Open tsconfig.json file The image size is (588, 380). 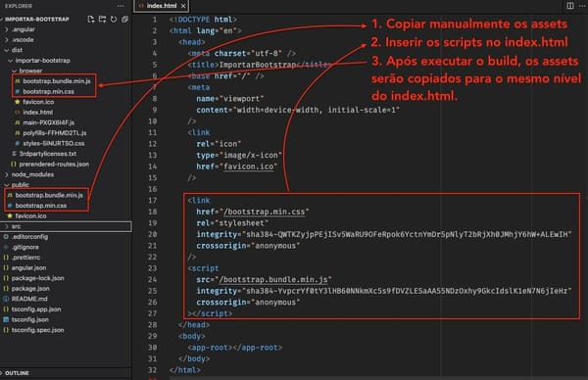click(x=29, y=319)
